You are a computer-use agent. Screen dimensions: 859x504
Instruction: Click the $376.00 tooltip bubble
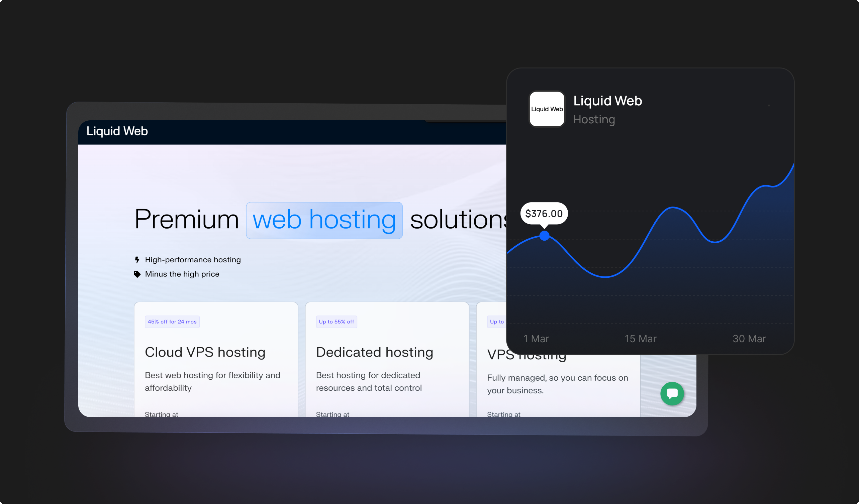pos(544,214)
